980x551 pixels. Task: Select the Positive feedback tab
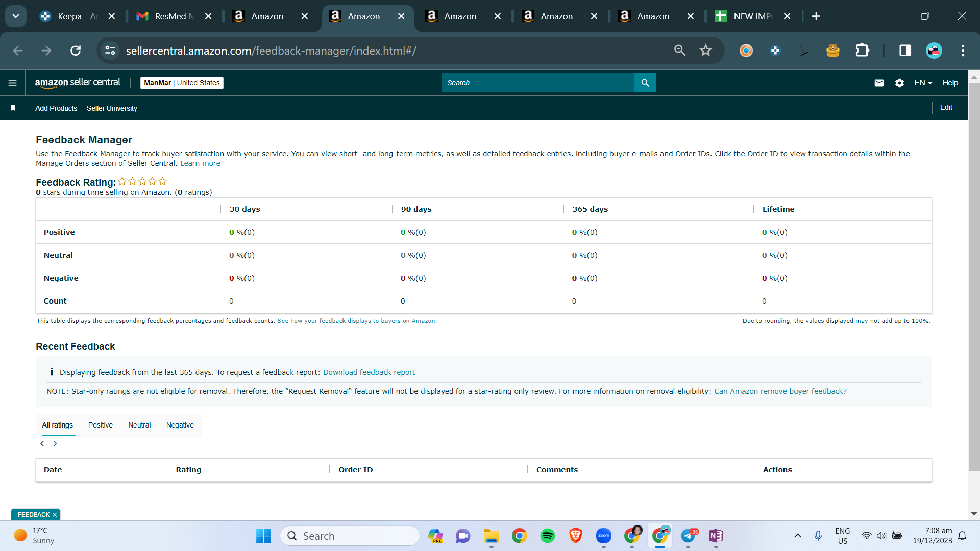tap(101, 425)
